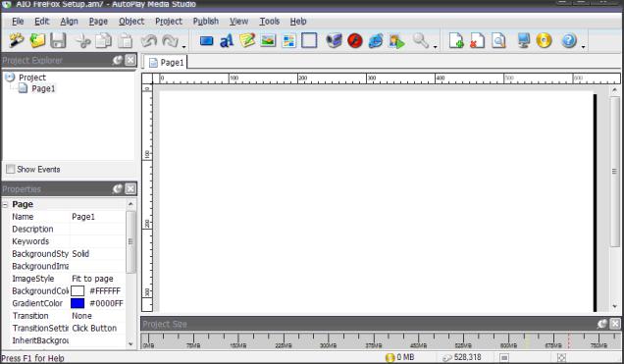Open the View menu

click(238, 21)
